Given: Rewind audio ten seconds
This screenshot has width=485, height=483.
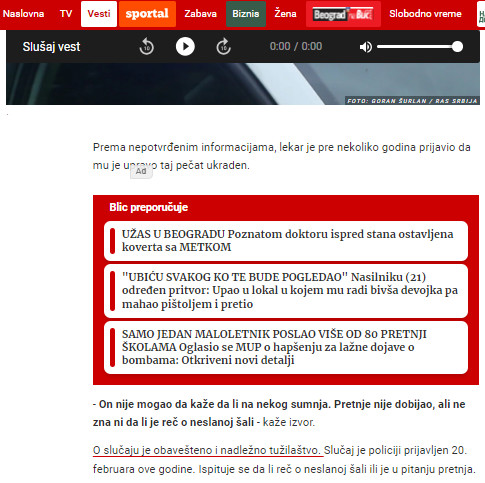Looking at the screenshot, I should [146, 46].
